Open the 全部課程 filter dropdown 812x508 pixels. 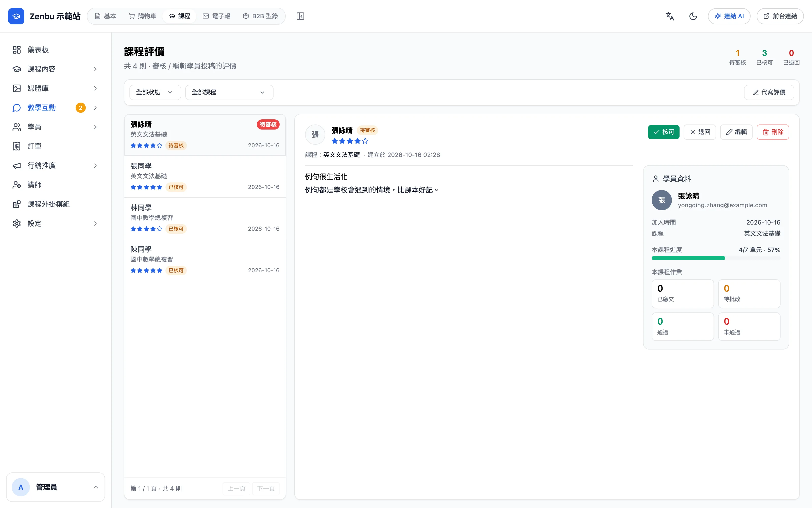(229, 92)
